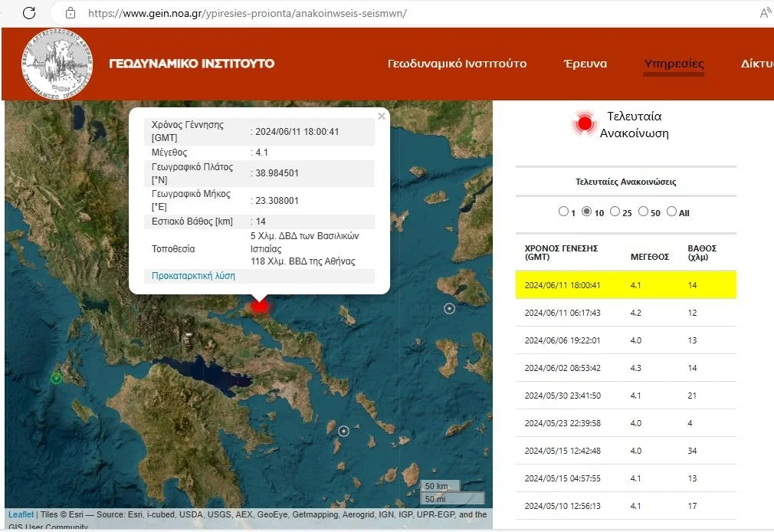Open the Γεωδυναμικό Ινστιτούτο menu

coord(457,64)
